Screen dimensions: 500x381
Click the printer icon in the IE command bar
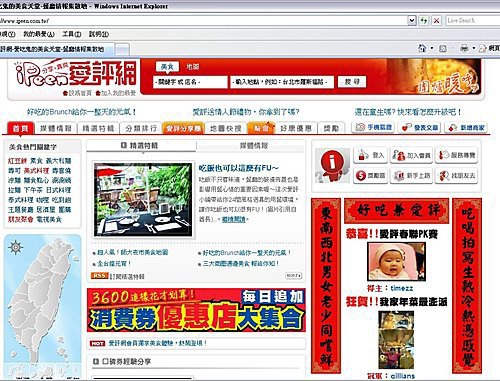(464, 49)
